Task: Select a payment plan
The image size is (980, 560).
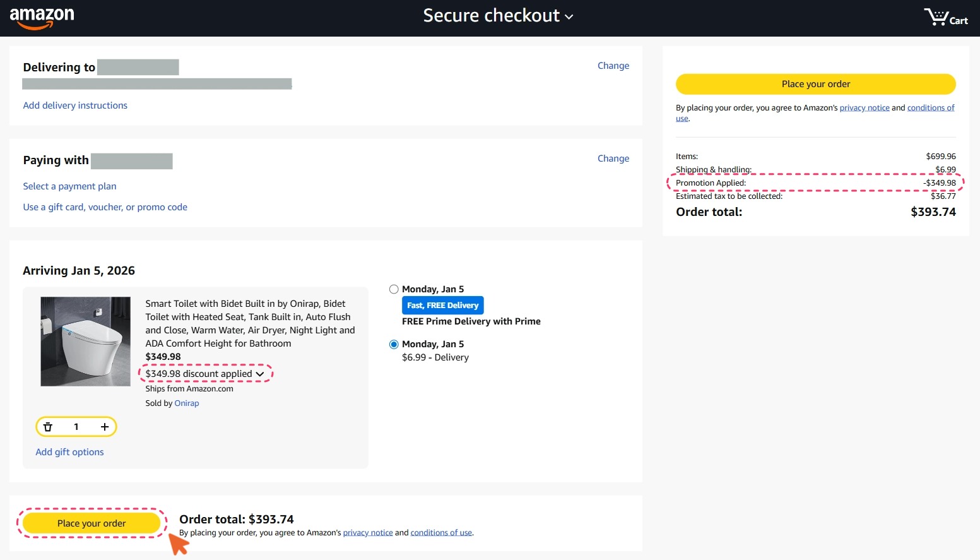Action: coord(69,186)
